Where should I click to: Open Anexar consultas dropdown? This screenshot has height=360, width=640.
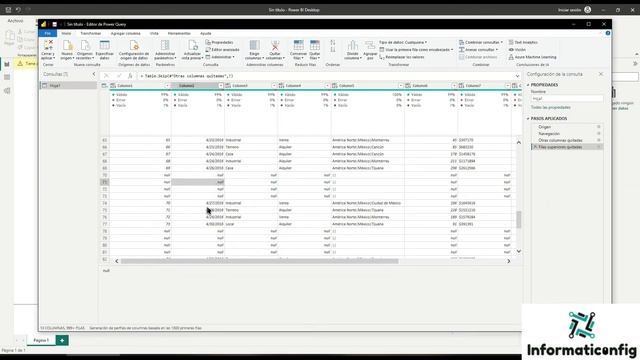tap(478, 50)
